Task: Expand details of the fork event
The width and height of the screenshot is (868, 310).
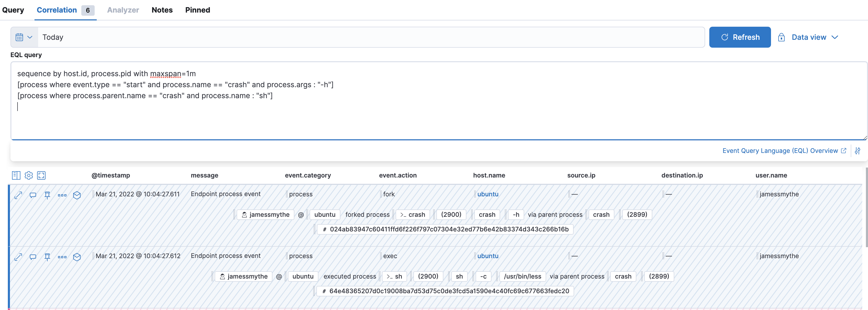Action: [18, 195]
